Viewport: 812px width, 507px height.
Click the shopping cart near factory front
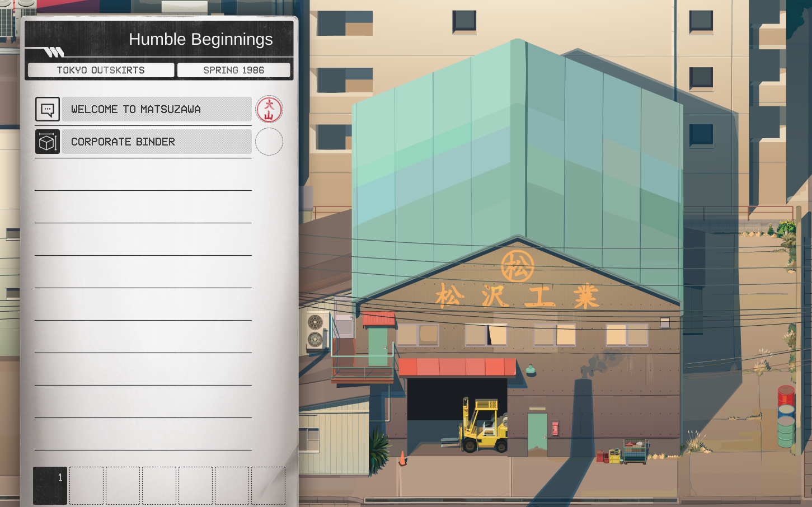click(636, 452)
